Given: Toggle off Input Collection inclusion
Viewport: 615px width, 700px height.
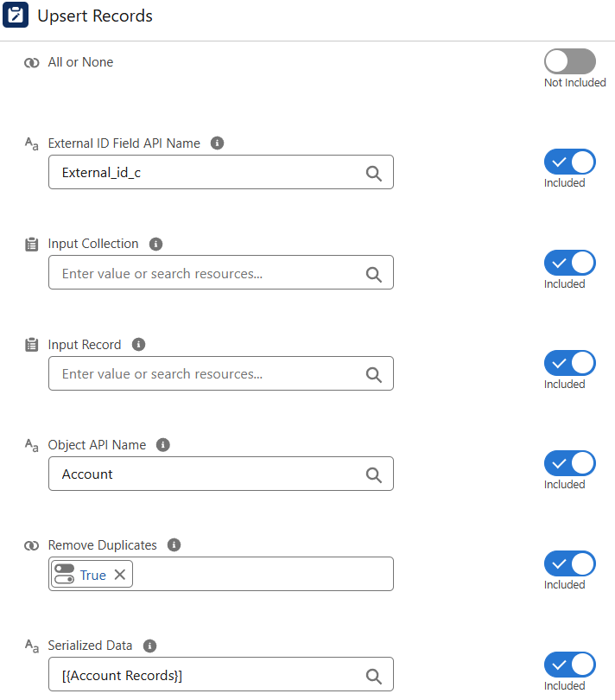Looking at the screenshot, I should (569, 263).
